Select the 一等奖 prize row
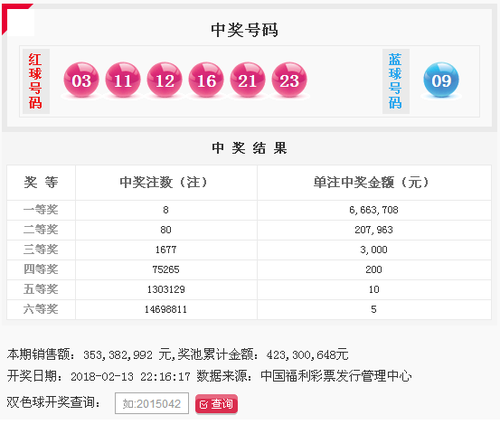This screenshot has width=500, height=424. (249, 210)
